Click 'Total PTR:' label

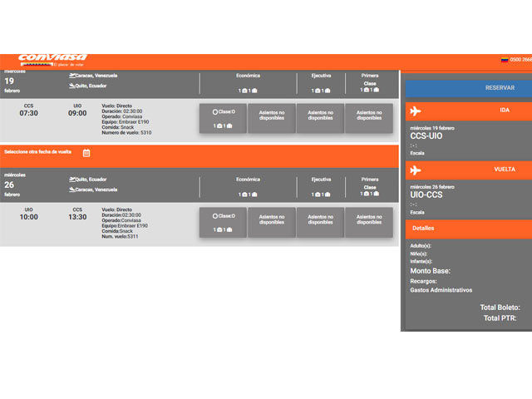point(500,318)
